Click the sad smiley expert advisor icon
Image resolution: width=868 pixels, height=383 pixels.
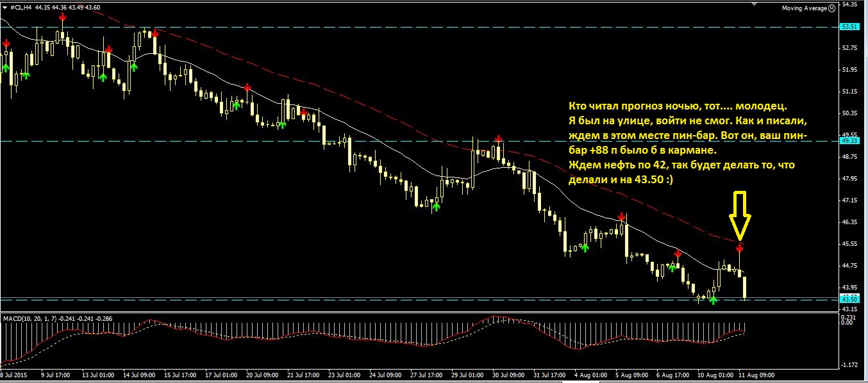pyautogui.click(x=831, y=8)
